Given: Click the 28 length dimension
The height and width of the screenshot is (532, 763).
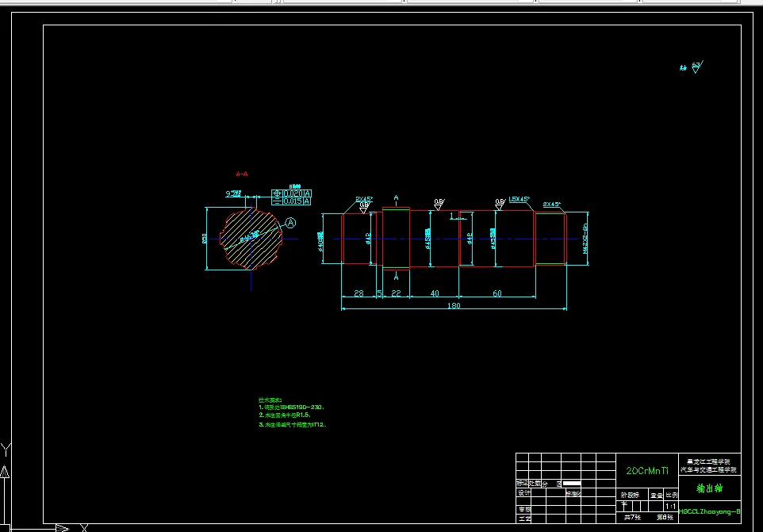Looking at the screenshot, I should [358, 293].
